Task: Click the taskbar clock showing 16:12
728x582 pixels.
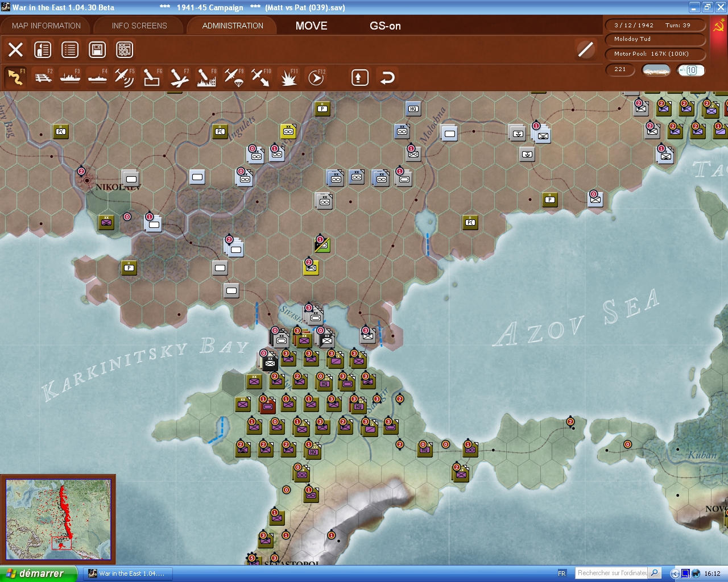Action: pyautogui.click(x=712, y=573)
